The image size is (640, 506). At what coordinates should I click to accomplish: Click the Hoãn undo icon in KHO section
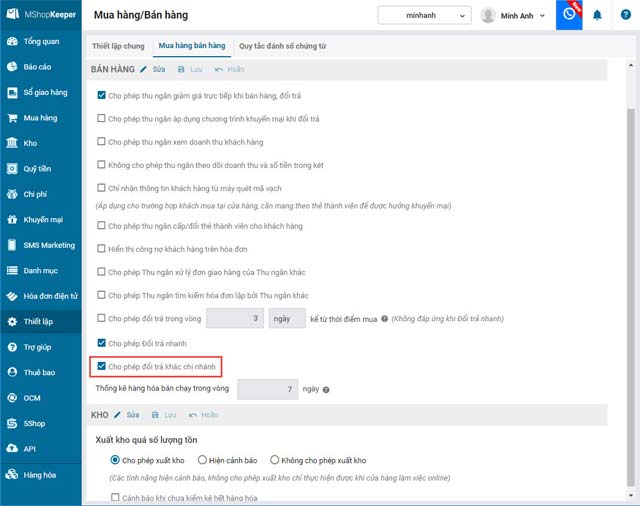(x=189, y=414)
